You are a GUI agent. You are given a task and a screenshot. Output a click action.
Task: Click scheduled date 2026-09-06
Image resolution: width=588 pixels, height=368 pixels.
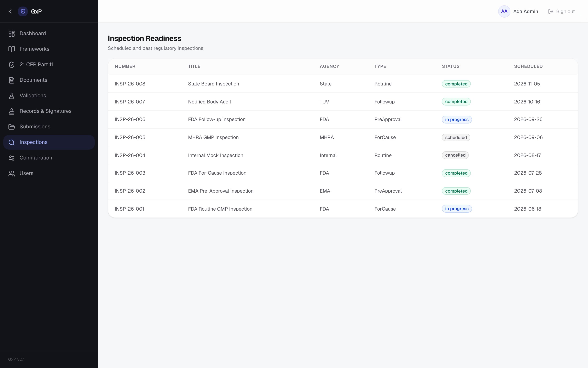[528, 138]
